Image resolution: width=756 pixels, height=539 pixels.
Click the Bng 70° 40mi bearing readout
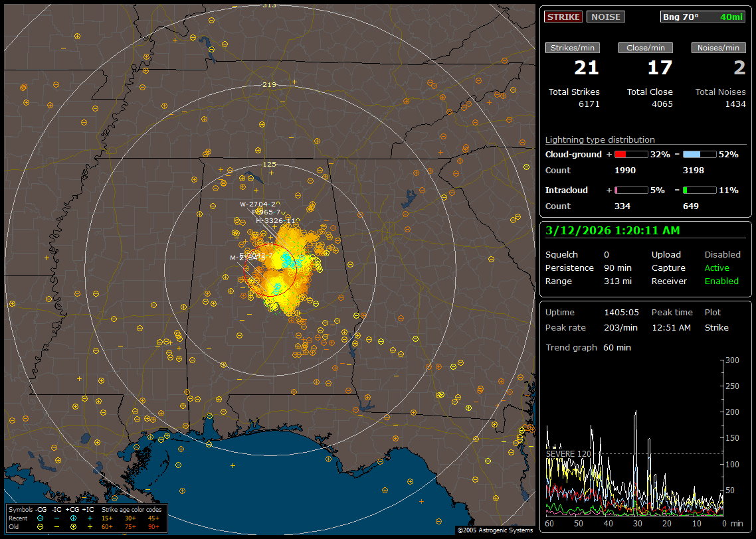click(x=703, y=17)
